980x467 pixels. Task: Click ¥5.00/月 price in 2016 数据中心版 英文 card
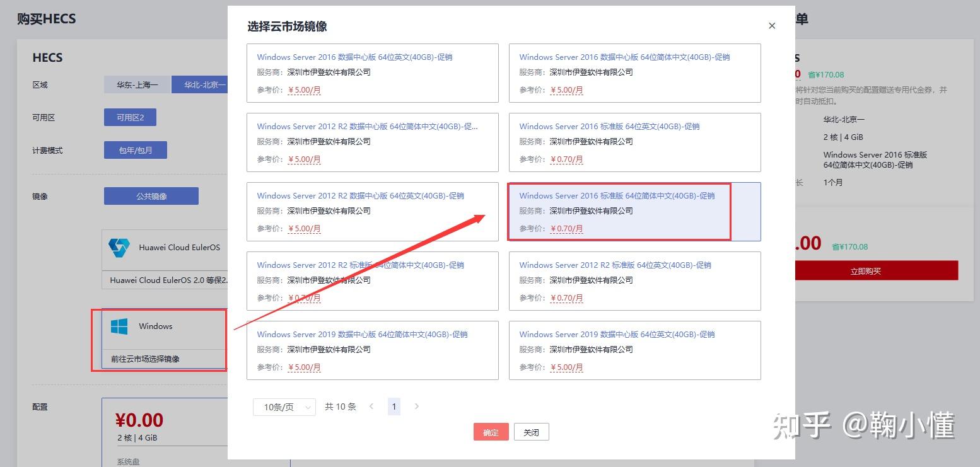point(304,90)
